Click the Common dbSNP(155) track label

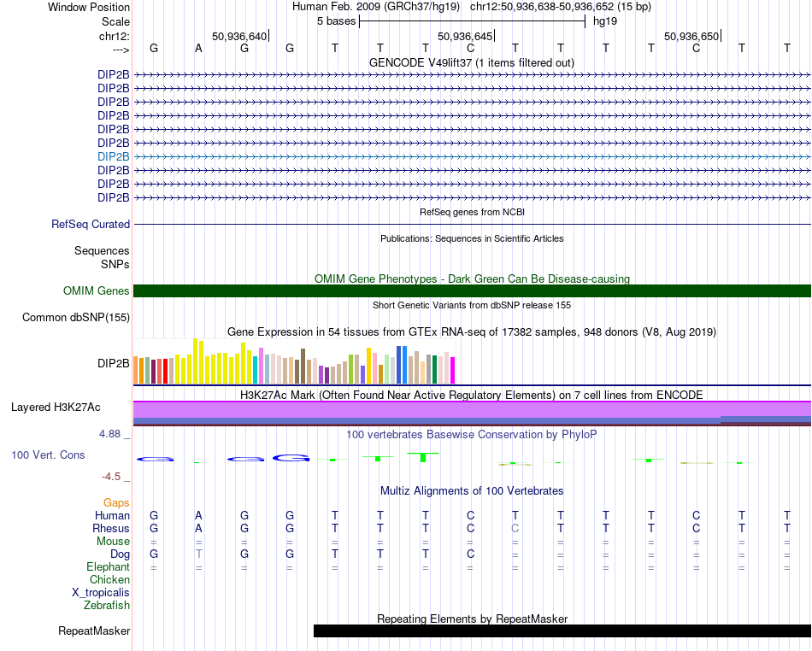pos(75,317)
